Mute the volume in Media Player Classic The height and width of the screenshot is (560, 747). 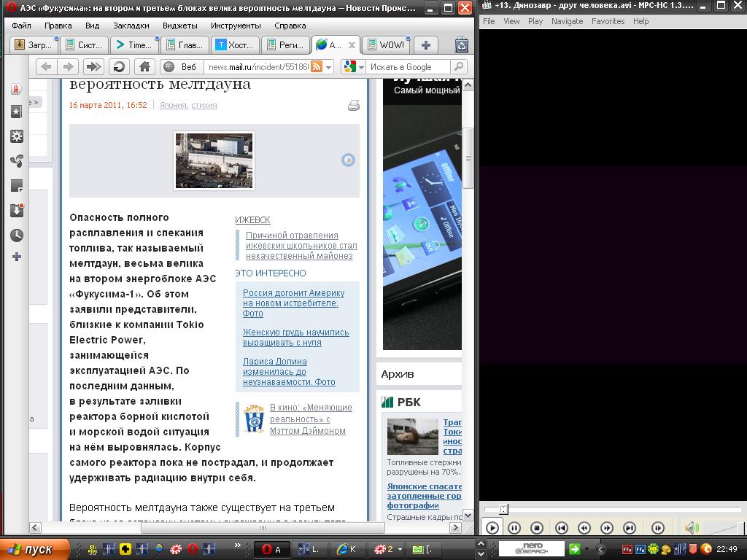(691, 528)
